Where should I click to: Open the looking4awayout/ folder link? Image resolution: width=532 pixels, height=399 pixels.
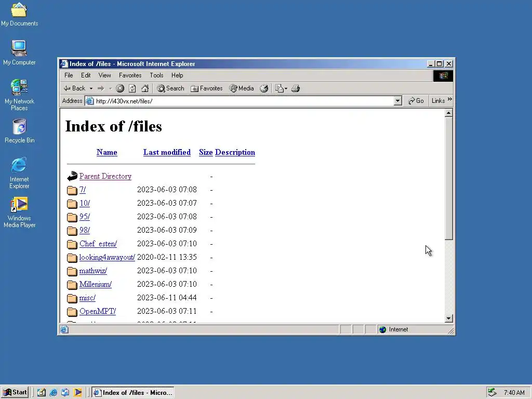107,258
